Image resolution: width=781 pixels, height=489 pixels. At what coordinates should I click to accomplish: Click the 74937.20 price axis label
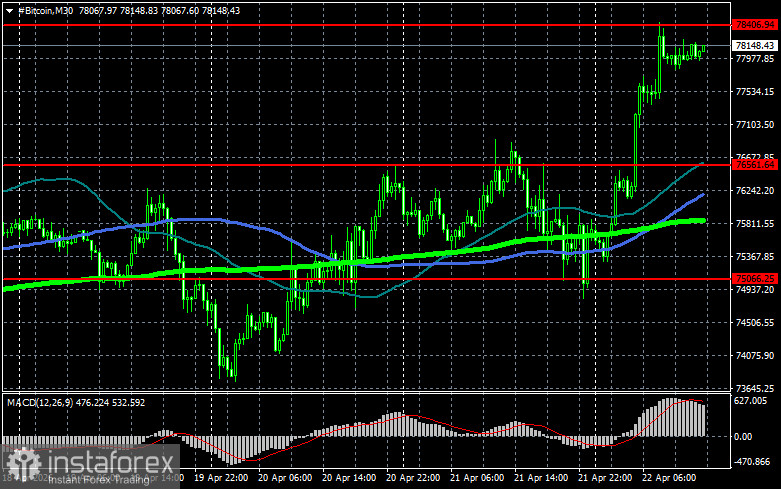[x=755, y=289]
